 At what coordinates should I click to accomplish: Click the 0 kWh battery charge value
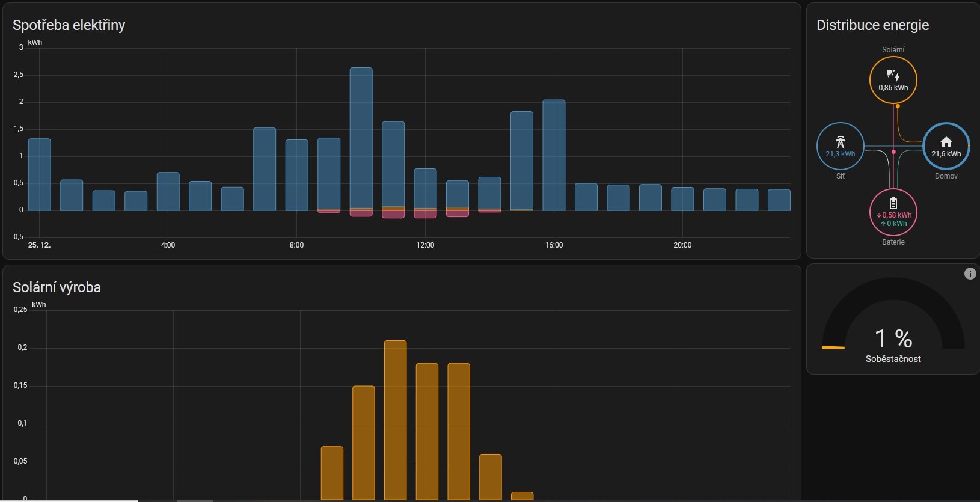pos(896,224)
